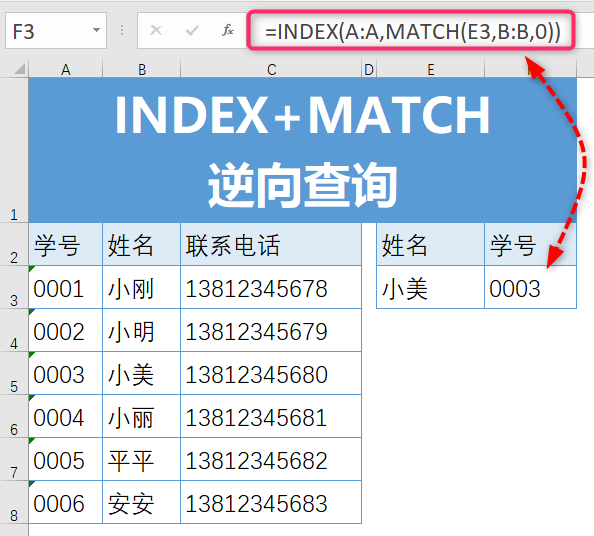Viewport: 594px width, 536px height.
Task: Select cell B5 containing 小美
Action: (142, 373)
